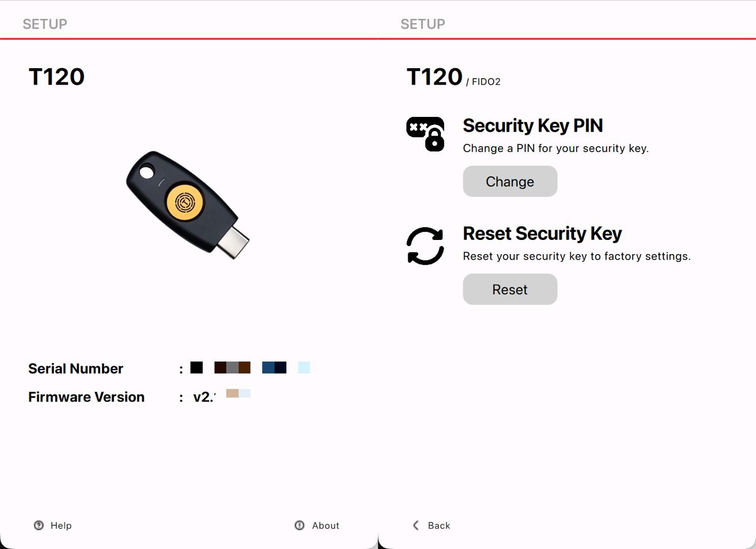Open the About link text
This screenshot has height=549, width=756.
326,526
